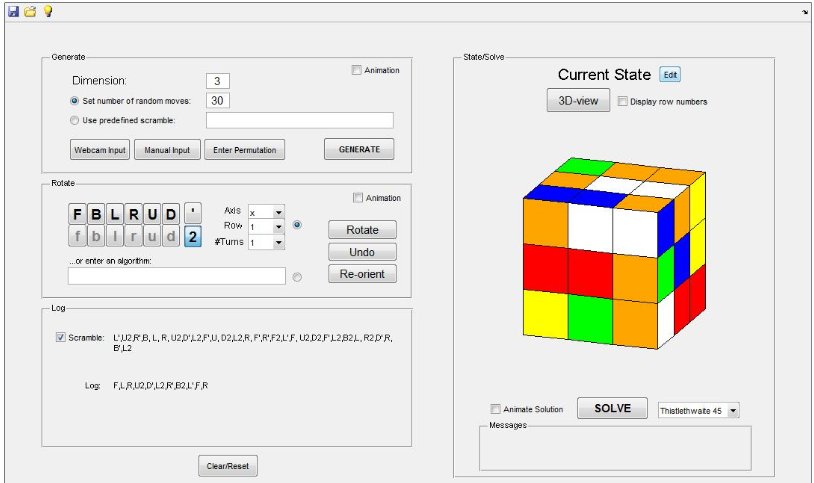Image resolution: width=814 pixels, height=483 pixels.
Task: Click the Rotate button
Action: tap(362, 230)
